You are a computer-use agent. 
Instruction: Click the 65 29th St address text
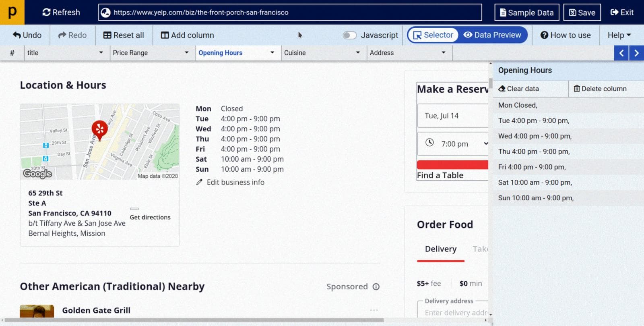(x=45, y=193)
